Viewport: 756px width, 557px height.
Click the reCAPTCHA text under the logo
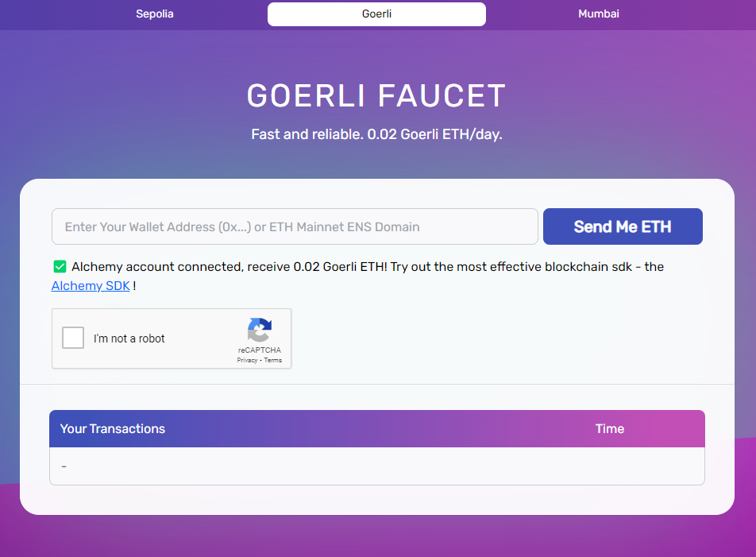click(259, 350)
